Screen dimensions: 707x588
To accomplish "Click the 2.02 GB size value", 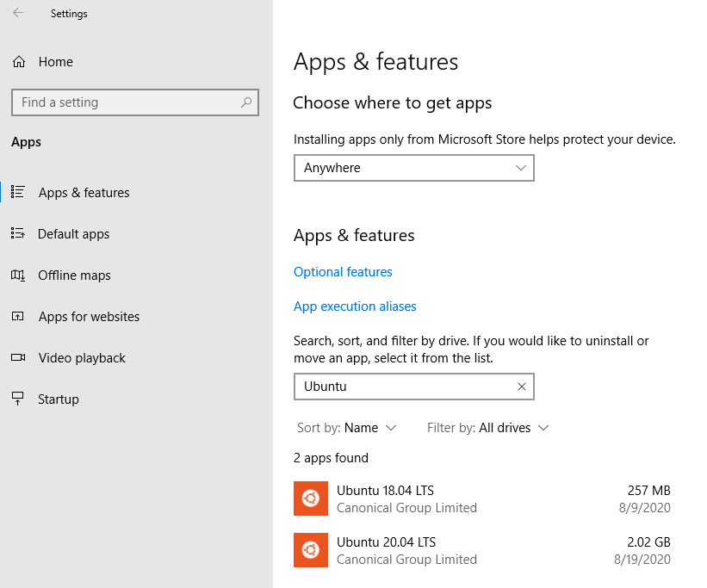I will coord(648,542).
